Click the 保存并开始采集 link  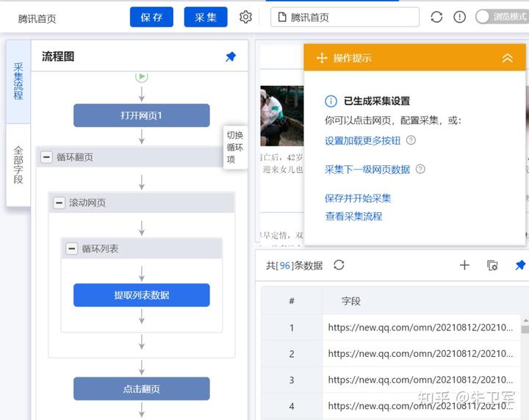click(358, 198)
